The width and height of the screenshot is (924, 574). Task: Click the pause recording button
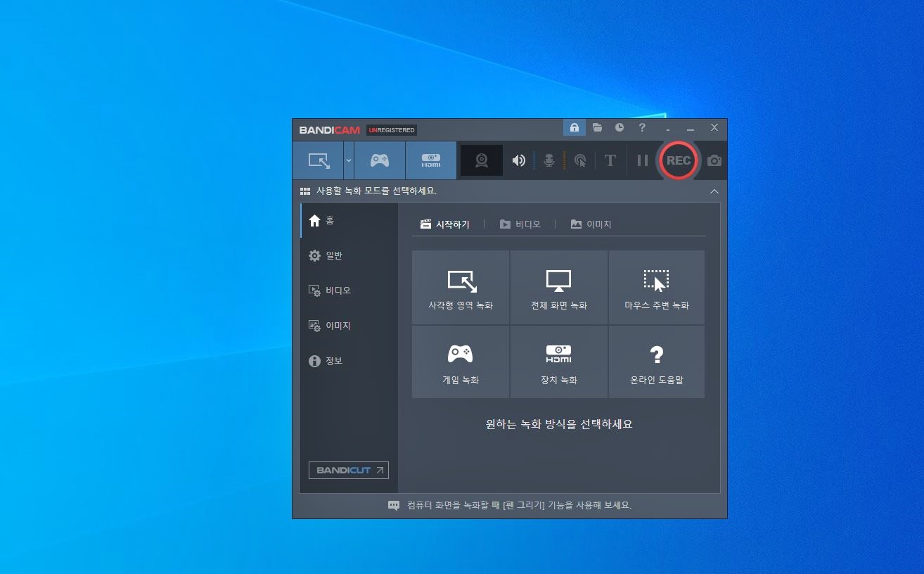642,160
